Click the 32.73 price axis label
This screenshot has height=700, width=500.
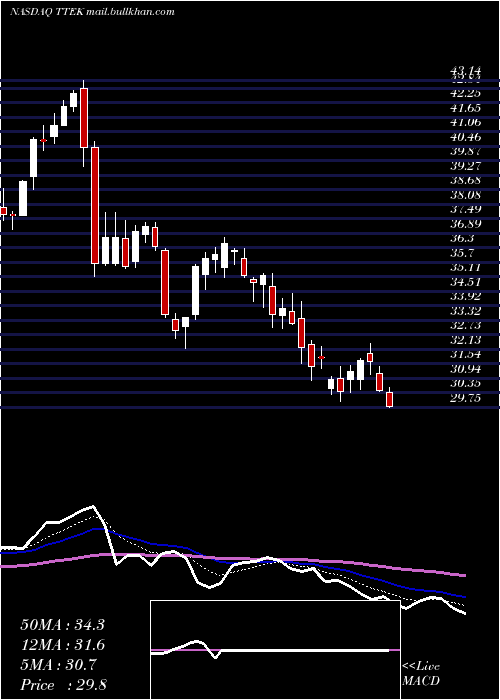click(x=464, y=325)
